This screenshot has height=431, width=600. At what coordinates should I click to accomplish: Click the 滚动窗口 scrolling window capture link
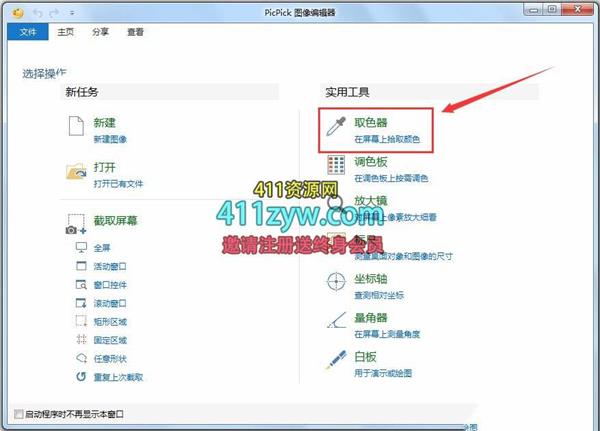pos(109,303)
